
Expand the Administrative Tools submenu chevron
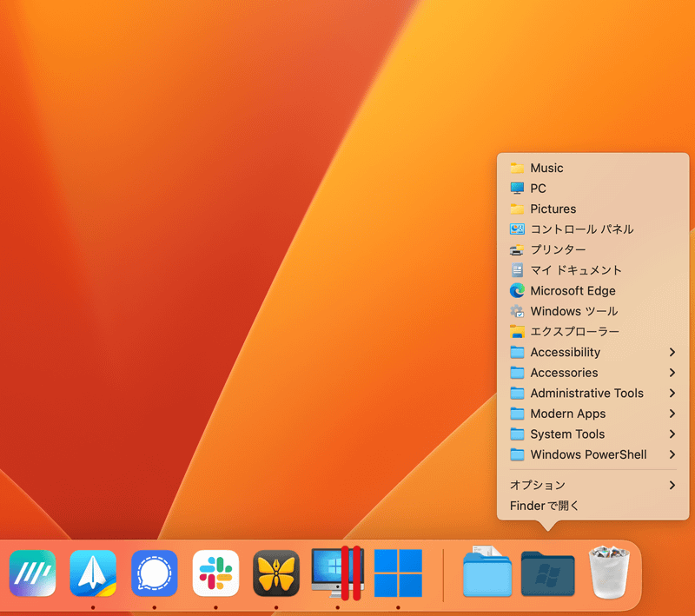click(x=672, y=393)
